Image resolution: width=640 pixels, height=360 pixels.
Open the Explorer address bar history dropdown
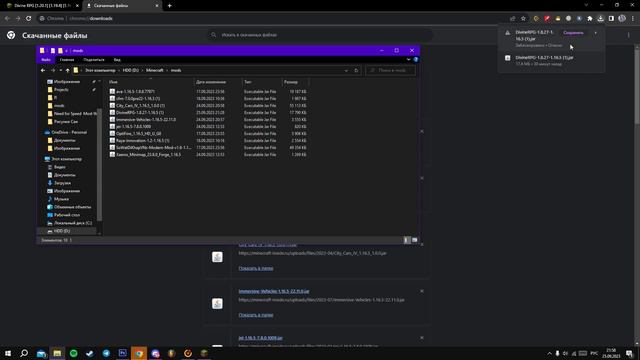[346, 70]
